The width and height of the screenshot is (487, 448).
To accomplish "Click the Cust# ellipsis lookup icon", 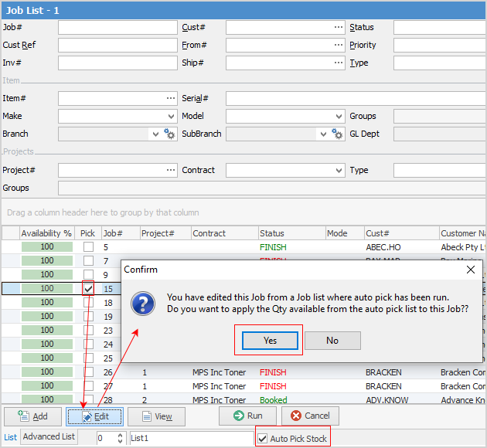I will coord(338,28).
